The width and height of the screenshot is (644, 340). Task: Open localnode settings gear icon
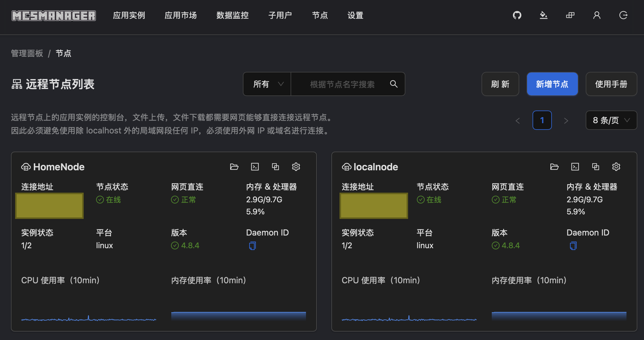click(x=616, y=167)
